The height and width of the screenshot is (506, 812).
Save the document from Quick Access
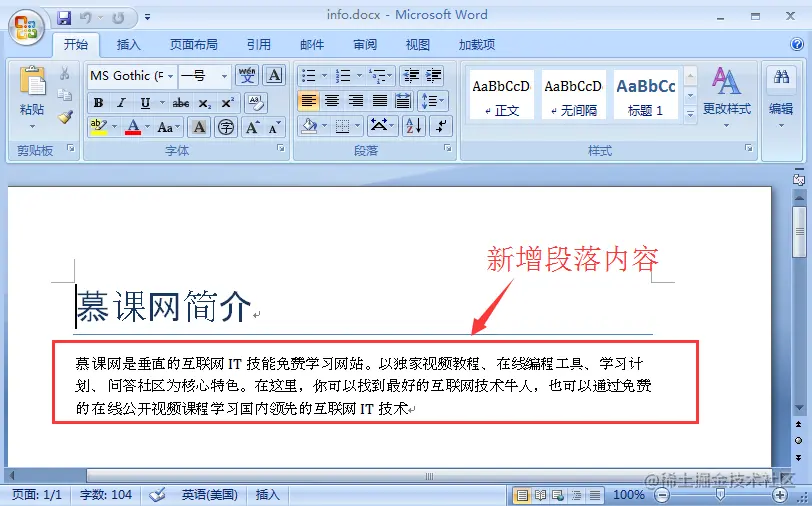pos(64,18)
